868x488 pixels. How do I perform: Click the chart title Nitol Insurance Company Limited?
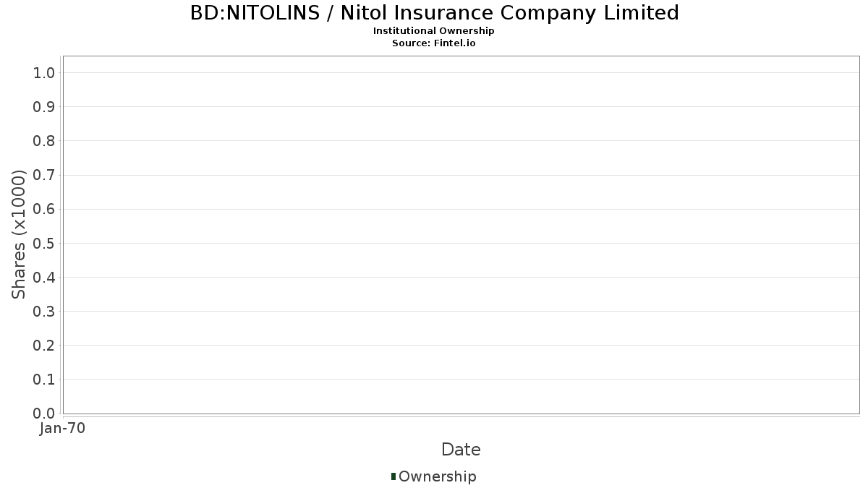434,13
